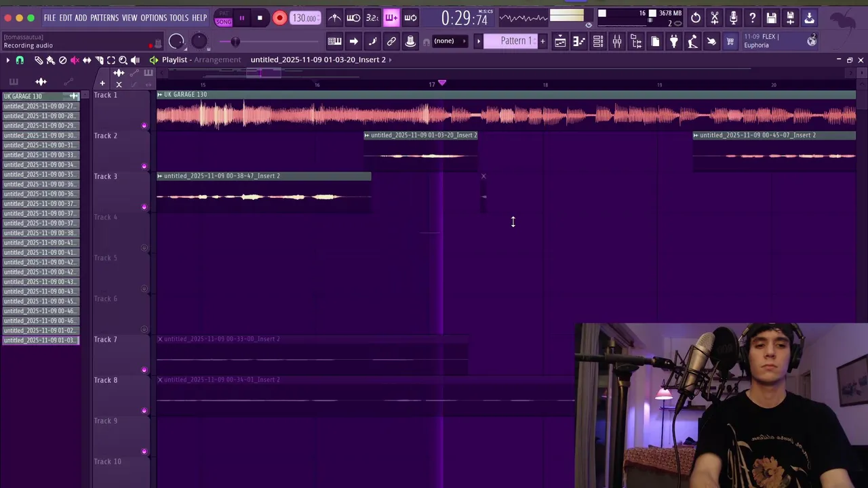The width and height of the screenshot is (868, 488).
Task: Show the Browser icon
Action: pyautogui.click(x=636, y=41)
